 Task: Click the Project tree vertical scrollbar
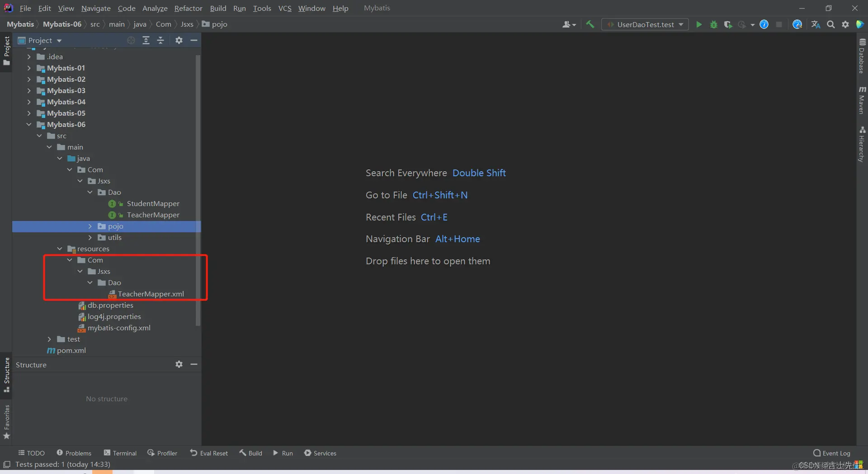pyautogui.click(x=198, y=190)
